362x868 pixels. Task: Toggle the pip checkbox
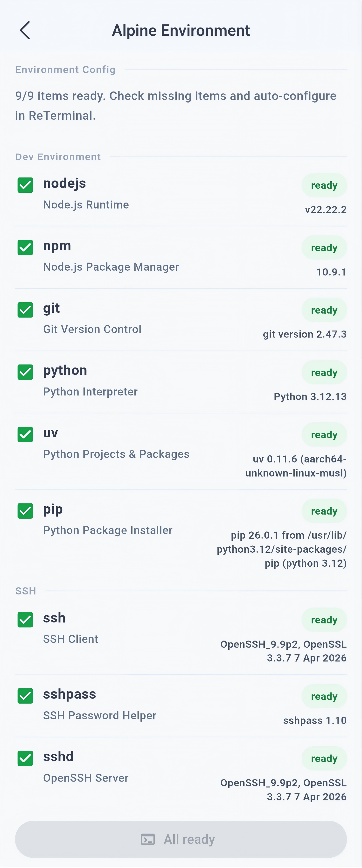[x=25, y=511]
